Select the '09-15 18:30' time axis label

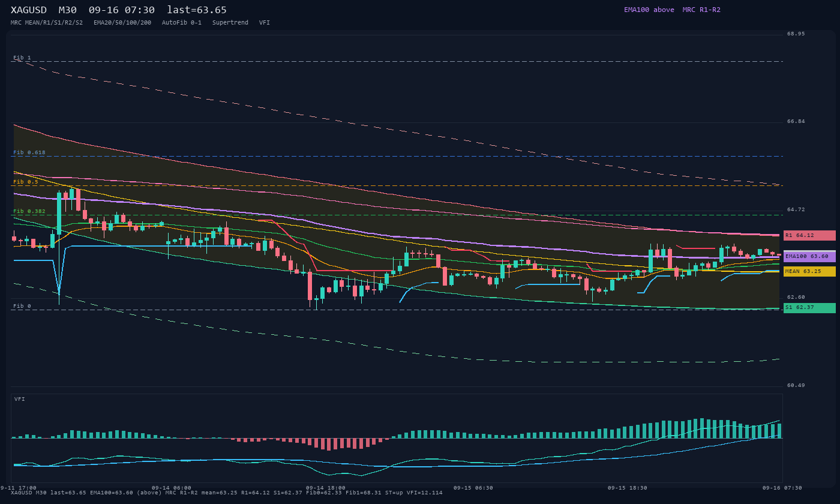coord(628,488)
